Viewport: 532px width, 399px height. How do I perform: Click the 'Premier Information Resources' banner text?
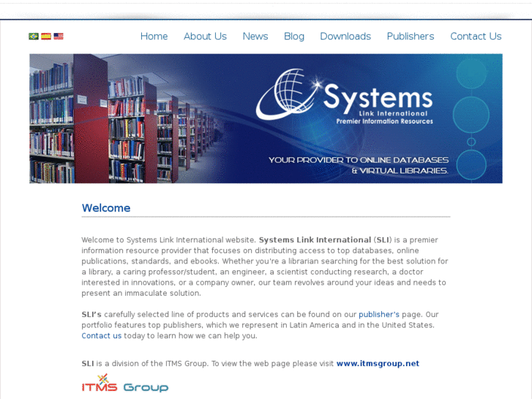(384, 122)
